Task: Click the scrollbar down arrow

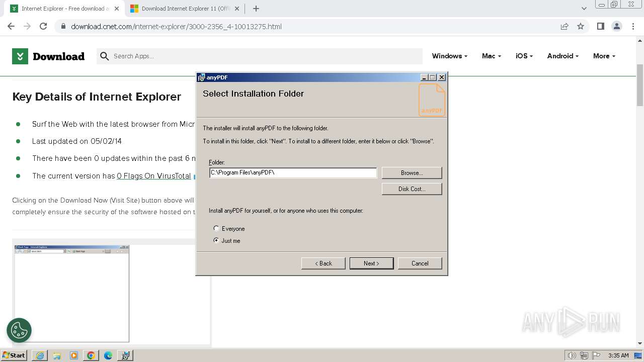Action: click(640, 343)
